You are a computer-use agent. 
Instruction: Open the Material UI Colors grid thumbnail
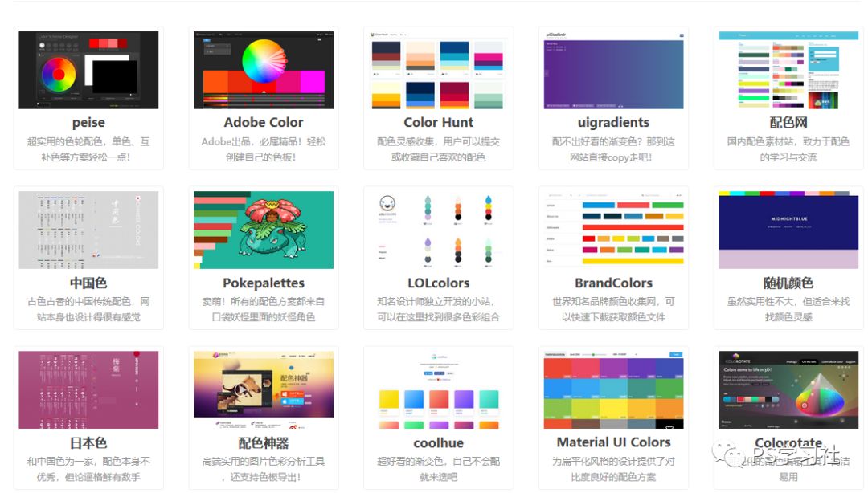click(613, 389)
